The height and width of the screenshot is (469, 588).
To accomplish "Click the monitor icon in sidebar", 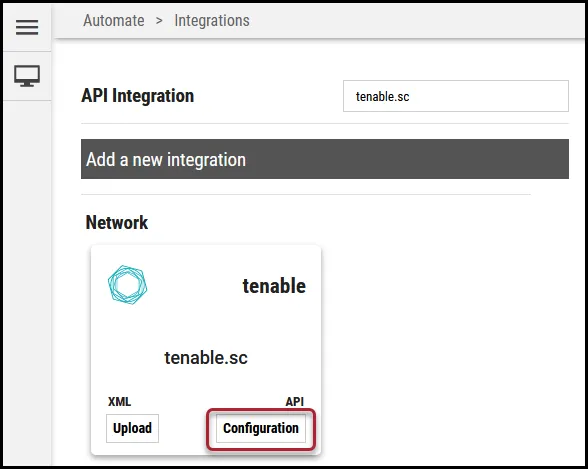I will click(x=27, y=76).
